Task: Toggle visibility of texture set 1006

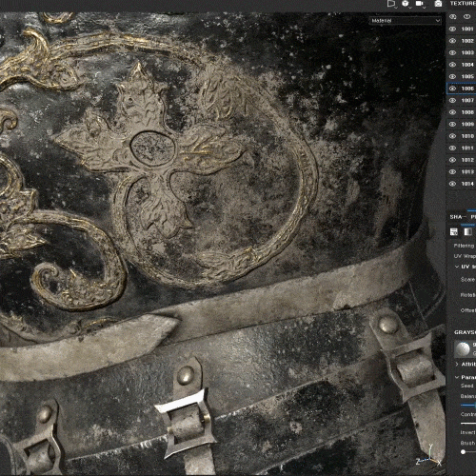Action: pos(453,89)
